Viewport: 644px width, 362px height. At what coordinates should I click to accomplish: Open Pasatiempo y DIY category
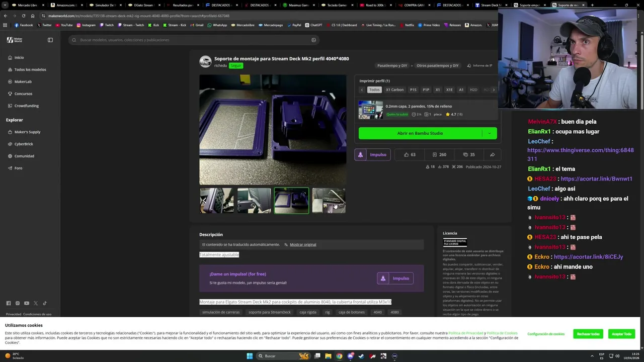click(x=392, y=65)
